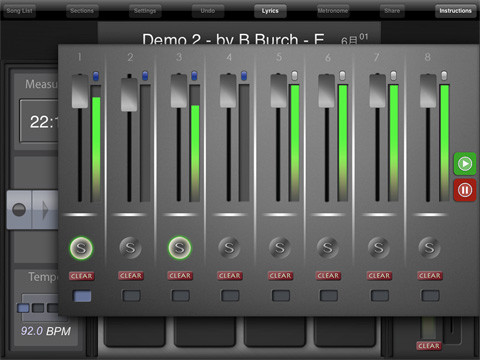Open the Lyrics view

pos(270,11)
